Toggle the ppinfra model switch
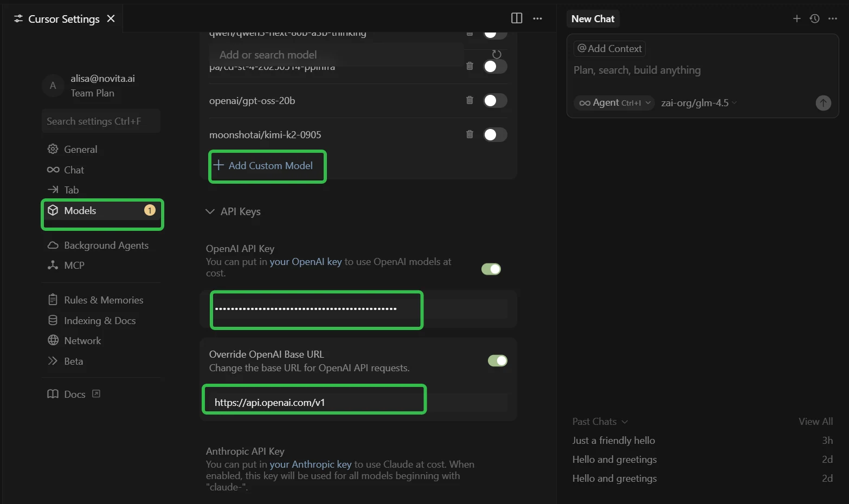The width and height of the screenshot is (849, 504). tap(495, 66)
